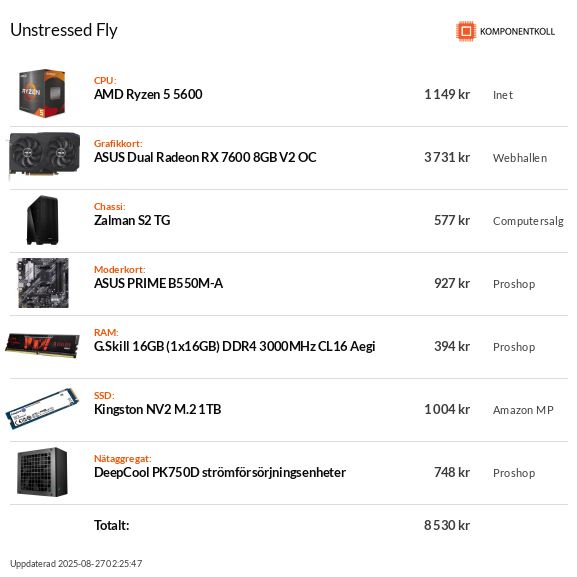Click the Komponentkoll chip logo icon

pos(466,31)
